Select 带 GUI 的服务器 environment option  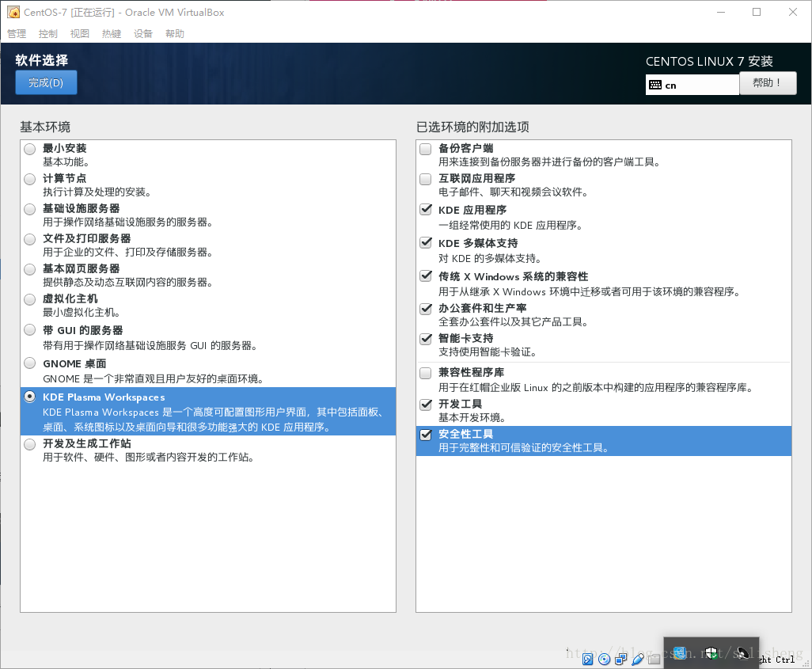[30, 330]
